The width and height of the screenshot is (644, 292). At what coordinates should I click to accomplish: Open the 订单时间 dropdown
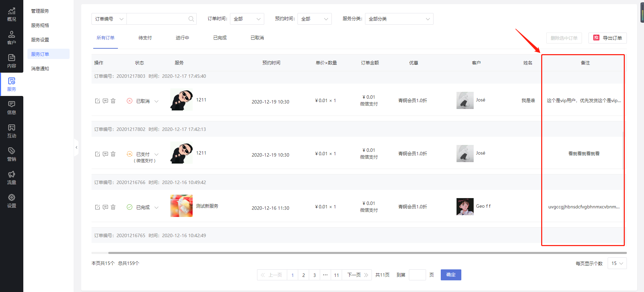[x=247, y=19]
